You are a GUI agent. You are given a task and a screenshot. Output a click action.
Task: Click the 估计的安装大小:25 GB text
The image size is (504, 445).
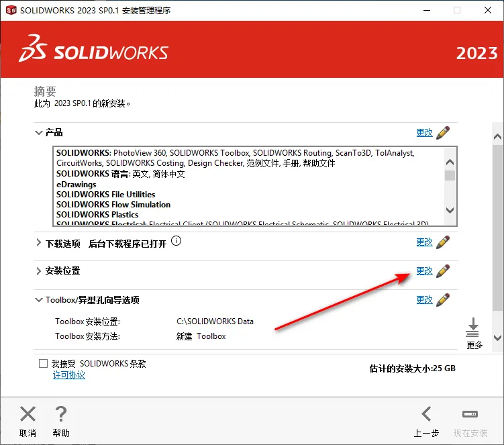[x=412, y=368]
